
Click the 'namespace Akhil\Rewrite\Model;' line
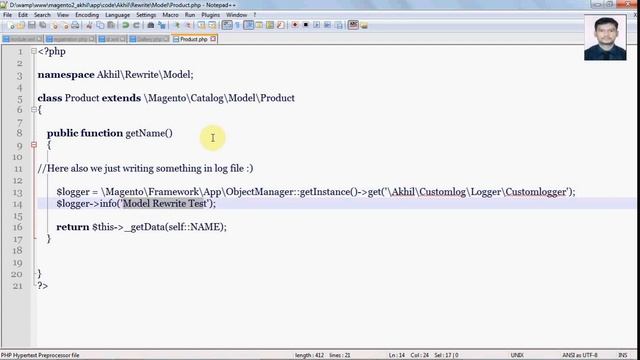[116, 75]
